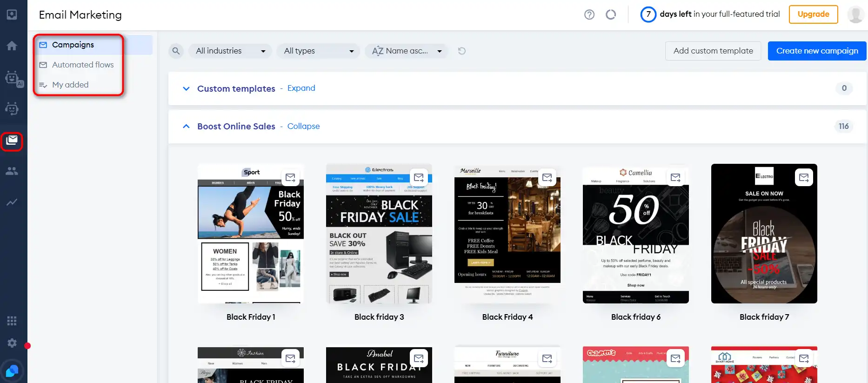Click the blue chat logo at the sidebar bottom

point(13,371)
